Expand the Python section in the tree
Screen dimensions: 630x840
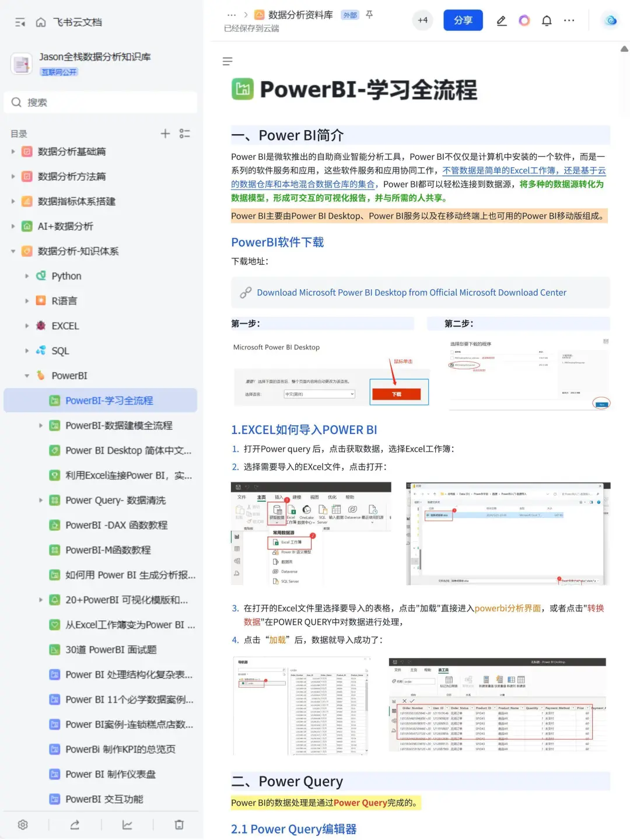pos(27,276)
